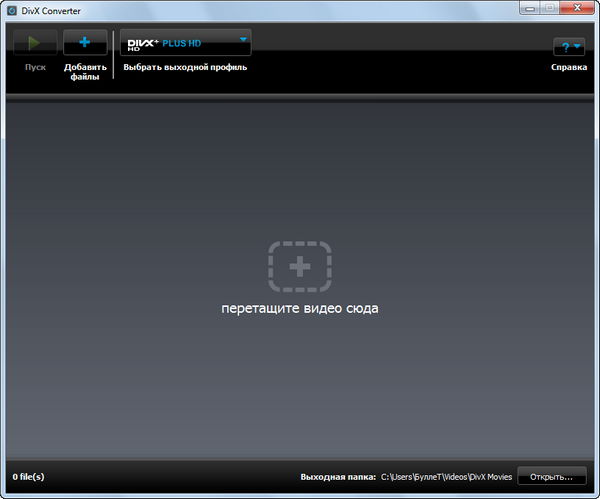Click the Выбрать выходной профиль label
The image size is (600, 499).
click(x=185, y=67)
